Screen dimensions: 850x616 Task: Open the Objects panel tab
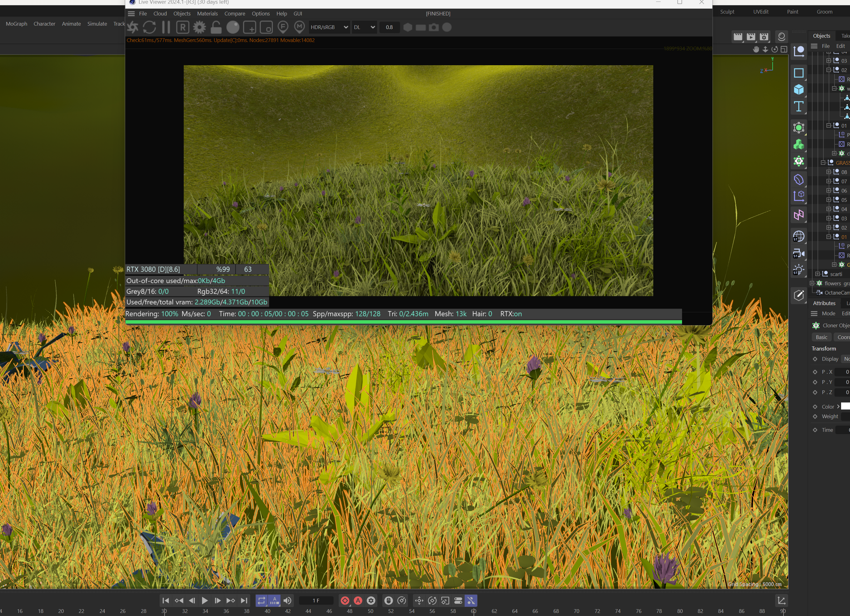tap(821, 36)
